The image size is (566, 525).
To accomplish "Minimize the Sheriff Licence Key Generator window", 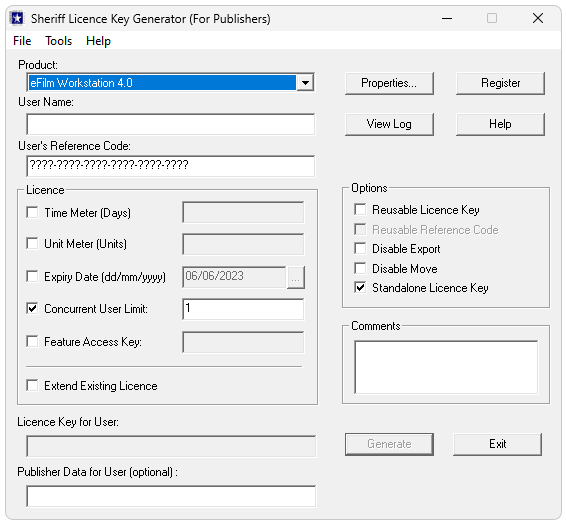I will [x=447, y=18].
